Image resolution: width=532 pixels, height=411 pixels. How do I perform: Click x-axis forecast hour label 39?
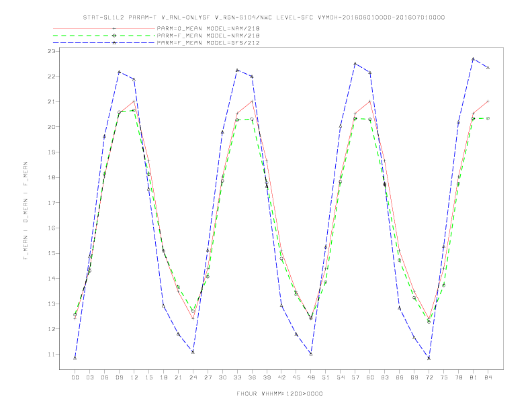267,377
